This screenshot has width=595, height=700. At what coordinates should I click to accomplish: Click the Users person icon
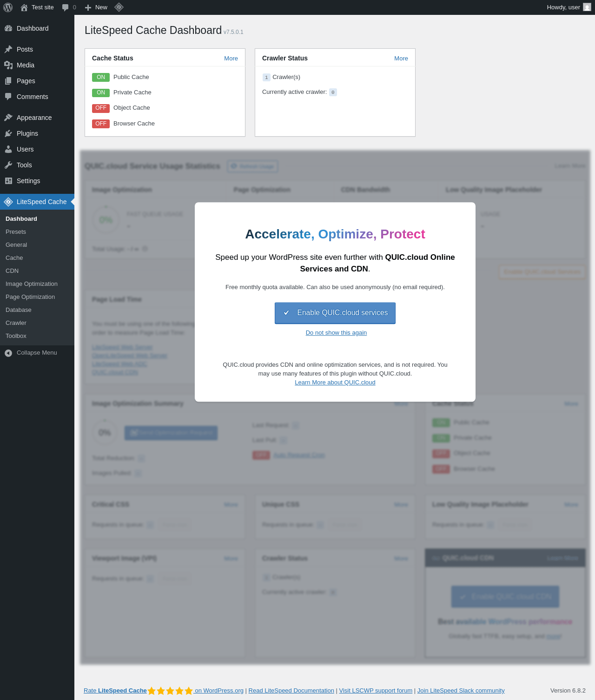(8, 149)
